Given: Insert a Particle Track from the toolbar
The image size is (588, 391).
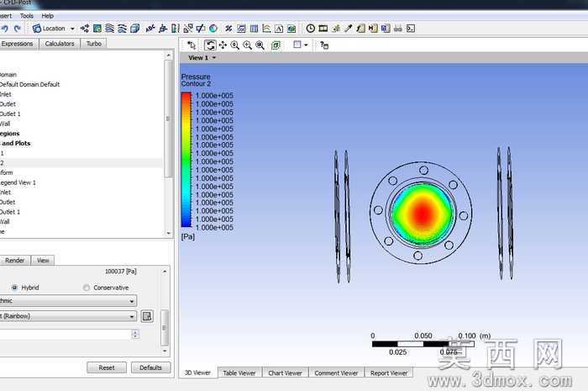Looking at the screenshot, I should tap(122, 29).
